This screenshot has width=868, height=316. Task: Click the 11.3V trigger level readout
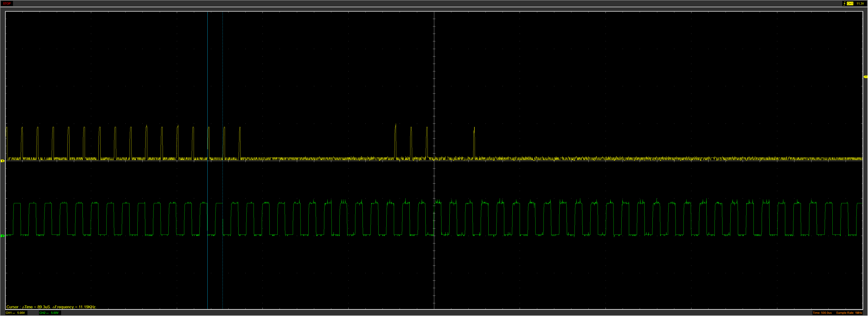[x=860, y=3]
